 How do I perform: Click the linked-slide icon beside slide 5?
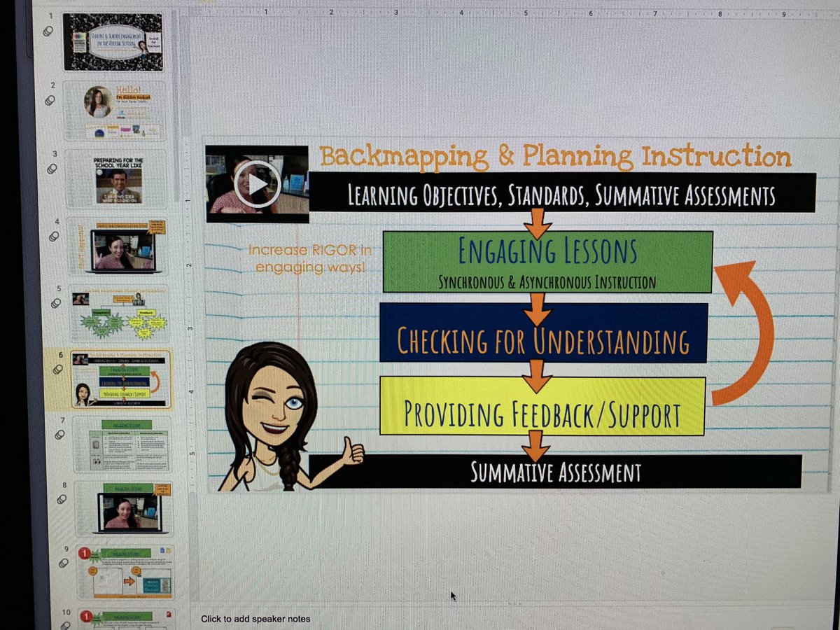click(56, 302)
